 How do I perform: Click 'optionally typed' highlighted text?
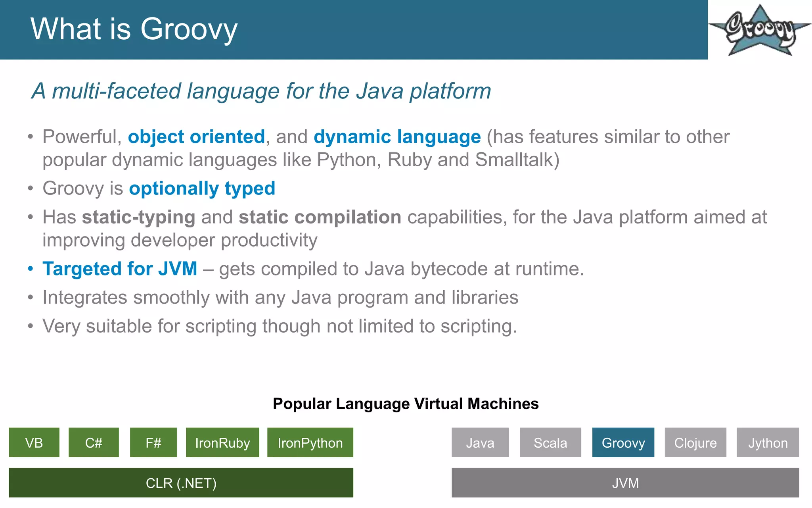point(202,188)
